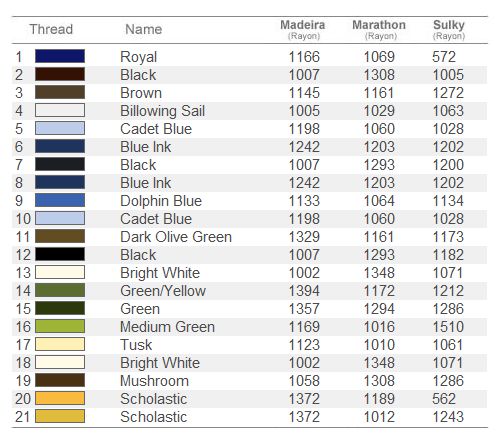This screenshot has height=438, width=500.
Task: Click the Thread column header
Action: point(51,29)
